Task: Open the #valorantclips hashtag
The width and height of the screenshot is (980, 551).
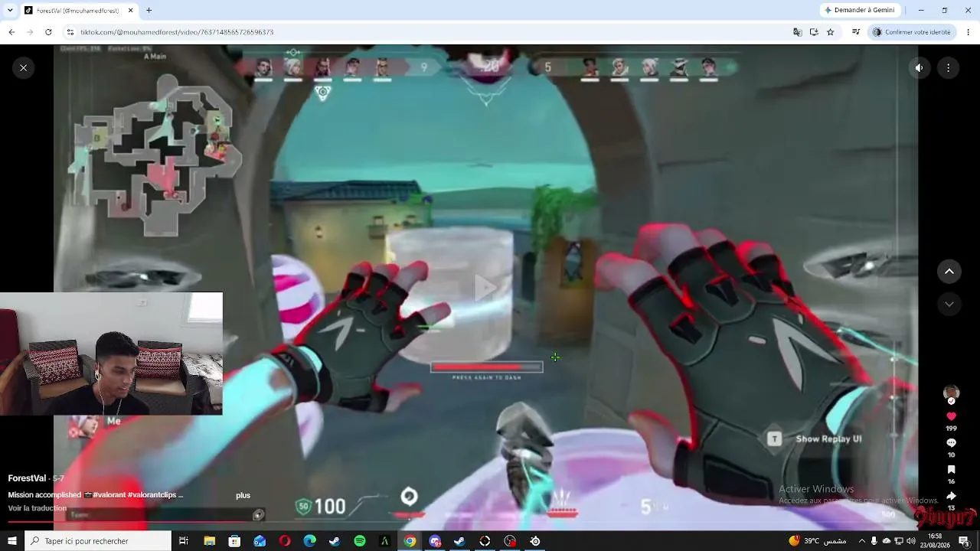Action: tap(152, 495)
